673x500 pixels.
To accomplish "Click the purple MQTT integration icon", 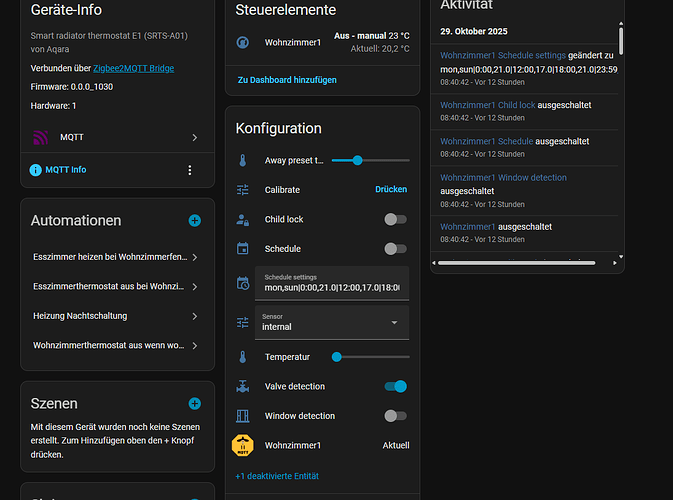I will coord(41,137).
